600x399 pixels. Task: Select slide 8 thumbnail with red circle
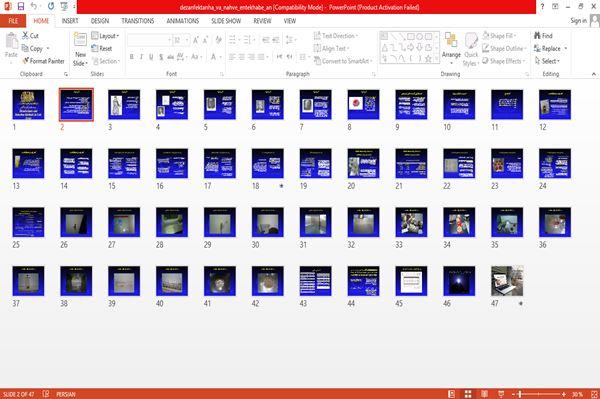(363, 104)
